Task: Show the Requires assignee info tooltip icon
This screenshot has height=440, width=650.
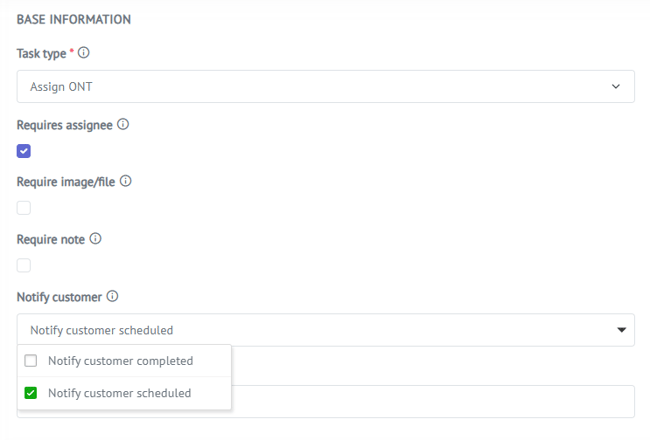Action: pyautogui.click(x=123, y=125)
